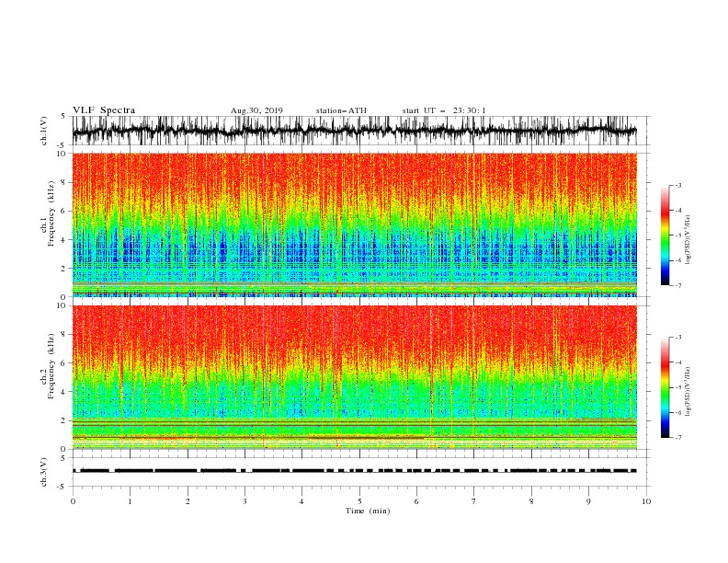Click the ch.1(V) waveform trace
The height and width of the screenshot is (563, 728).
pyautogui.click(x=354, y=131)
